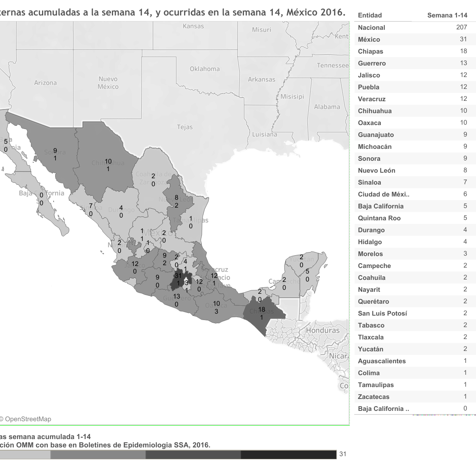This screenshot has height=476, width=476.
Task: Click the Zacatecas entry in the table
Action: tap(374, 397)
